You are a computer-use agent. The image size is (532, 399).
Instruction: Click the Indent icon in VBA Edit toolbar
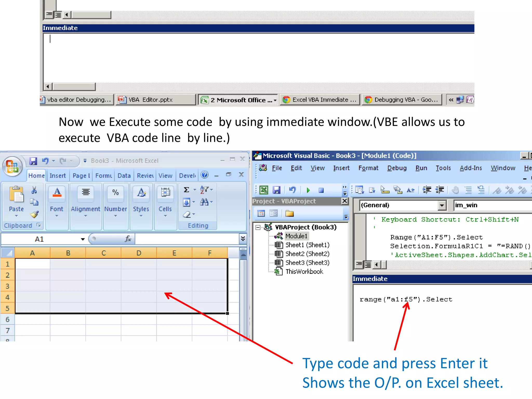[x=427, y=190]
